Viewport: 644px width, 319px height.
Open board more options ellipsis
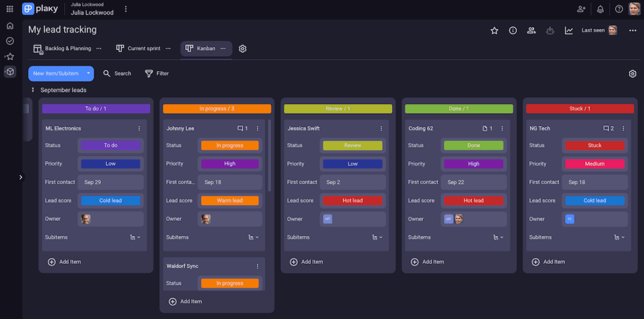633,30
